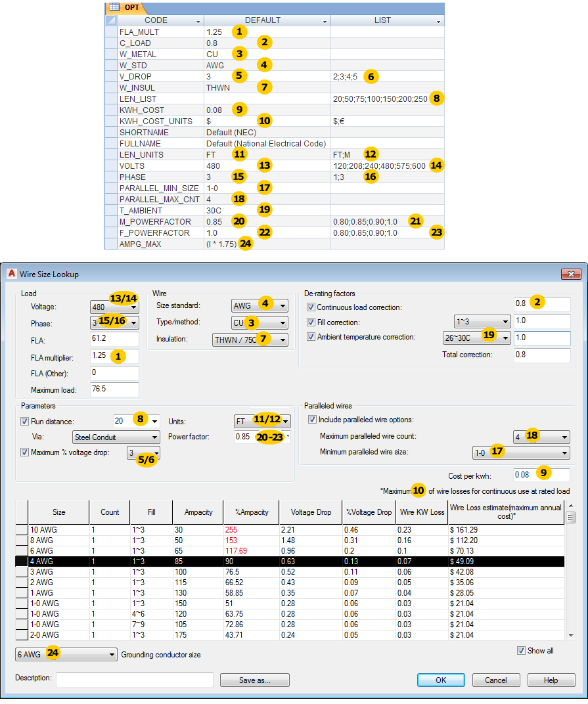Click the Size column header
Viewport: 588px width, 704px height.
[58, 512]
